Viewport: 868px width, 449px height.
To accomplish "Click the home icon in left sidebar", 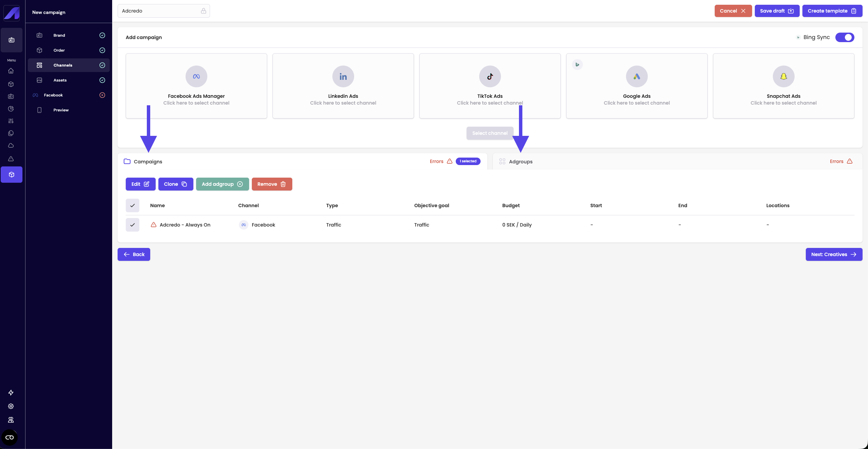I will point(11,71).
